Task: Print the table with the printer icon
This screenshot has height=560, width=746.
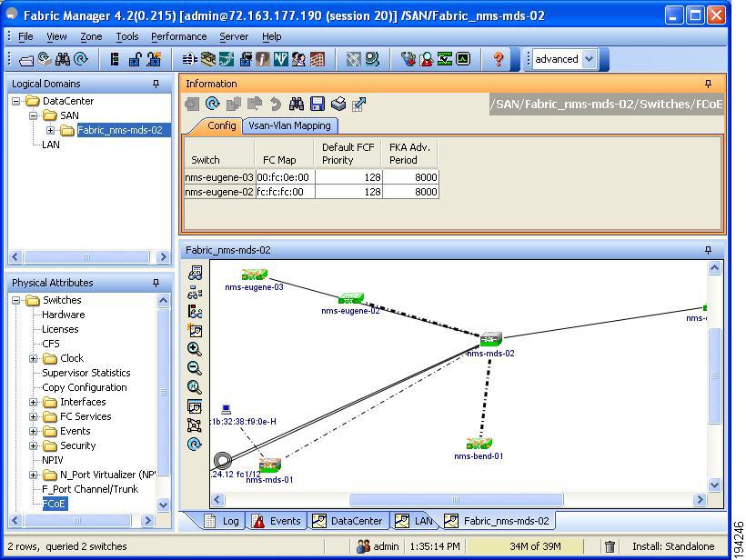Action: click(338, 103)
